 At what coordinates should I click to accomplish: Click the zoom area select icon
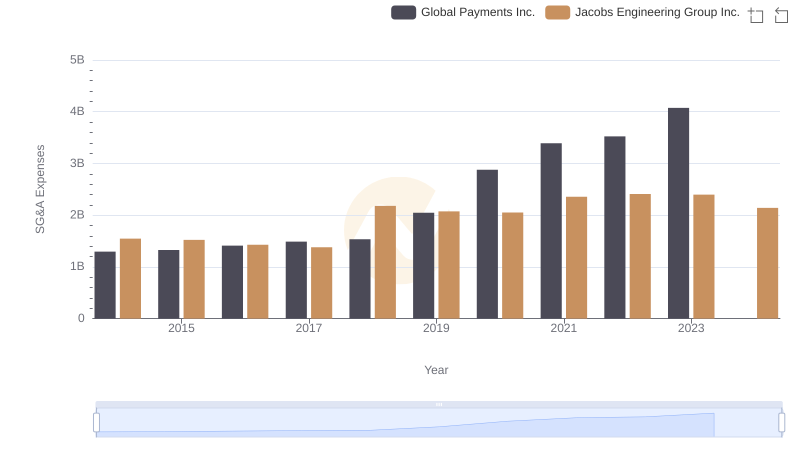pos(756,15)
